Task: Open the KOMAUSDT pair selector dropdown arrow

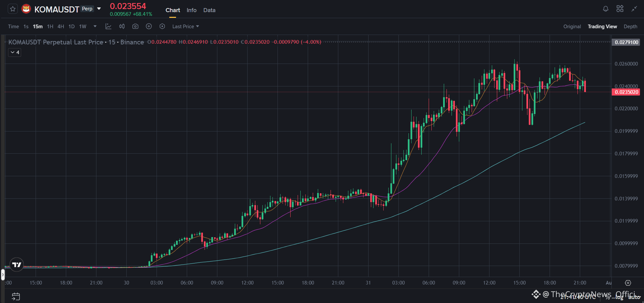Action: pyautogui.click(x=99, y=9)
